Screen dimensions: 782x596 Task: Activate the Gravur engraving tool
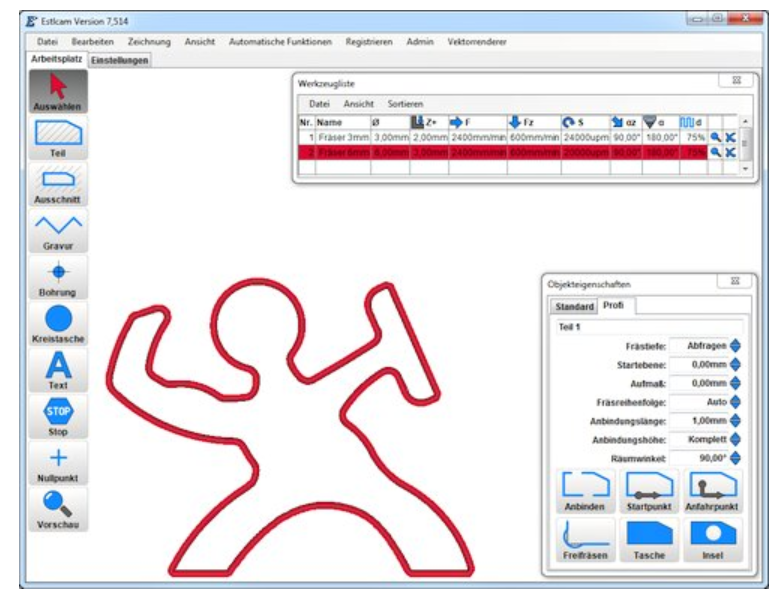(58, 230)
